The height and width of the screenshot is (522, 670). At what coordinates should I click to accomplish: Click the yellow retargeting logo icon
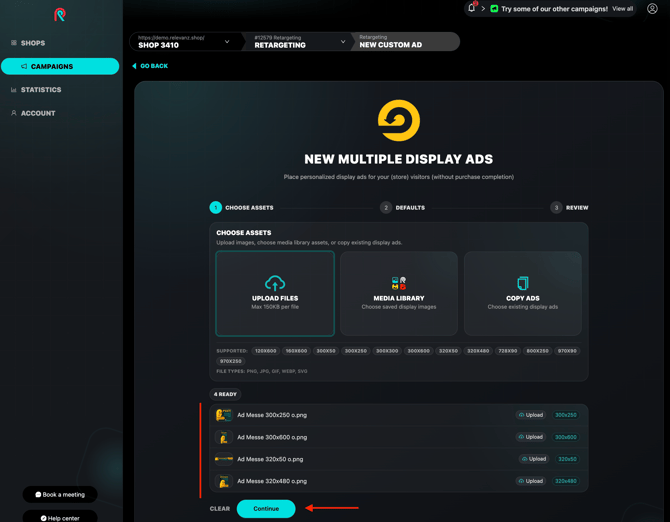point(399,120)
